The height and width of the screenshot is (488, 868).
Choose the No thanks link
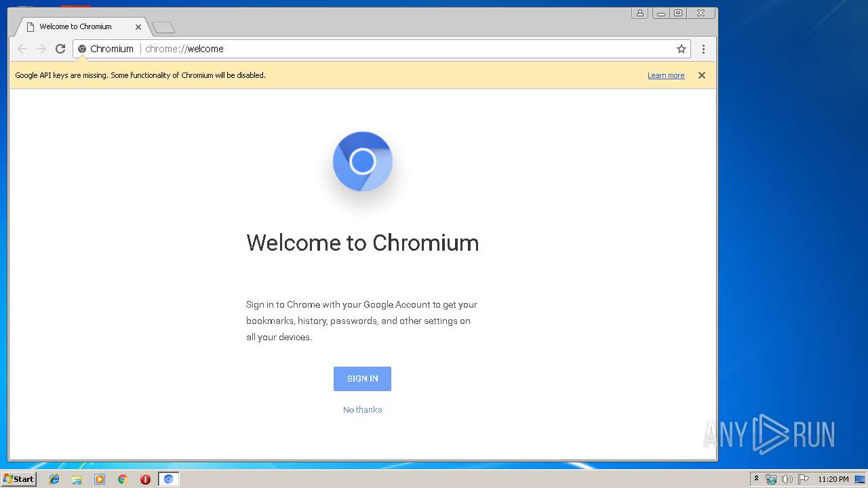[363, 409]
